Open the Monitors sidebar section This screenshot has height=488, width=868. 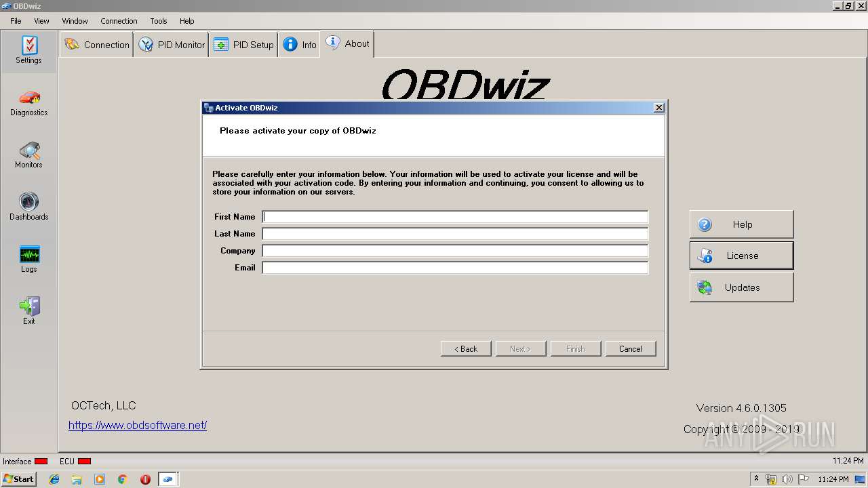(x=28, y=156)
